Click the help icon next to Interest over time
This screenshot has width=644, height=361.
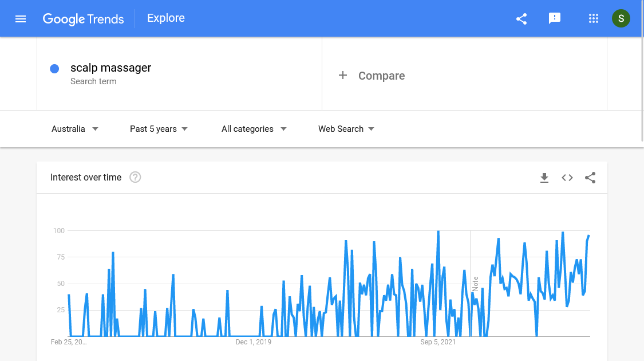pyautogui.click(x=135, y=177)
